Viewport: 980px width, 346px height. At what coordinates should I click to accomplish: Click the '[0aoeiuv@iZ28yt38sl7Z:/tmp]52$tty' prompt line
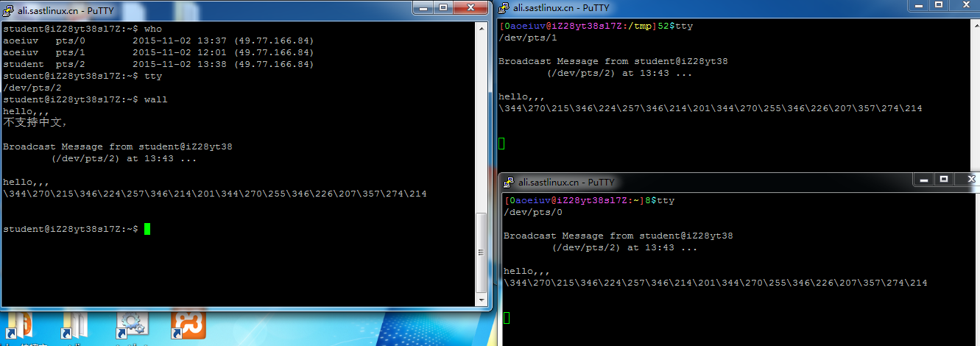click(596, 26)
